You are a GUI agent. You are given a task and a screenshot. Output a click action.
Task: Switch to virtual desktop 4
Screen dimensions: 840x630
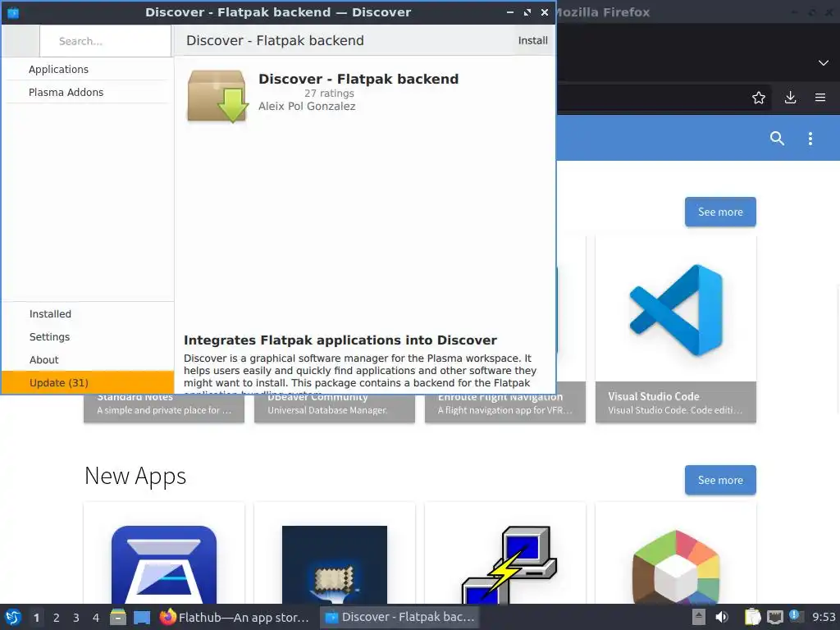tap(96, 618)
